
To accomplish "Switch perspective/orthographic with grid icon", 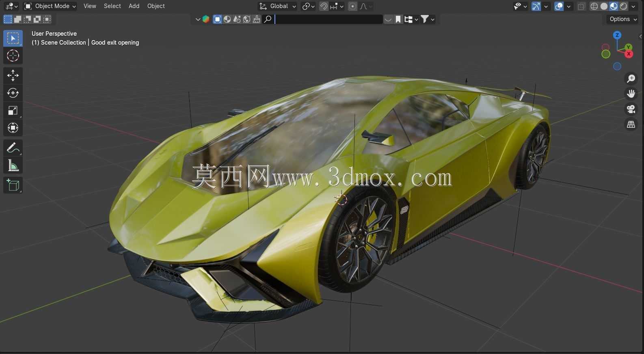I will (631, 124).
